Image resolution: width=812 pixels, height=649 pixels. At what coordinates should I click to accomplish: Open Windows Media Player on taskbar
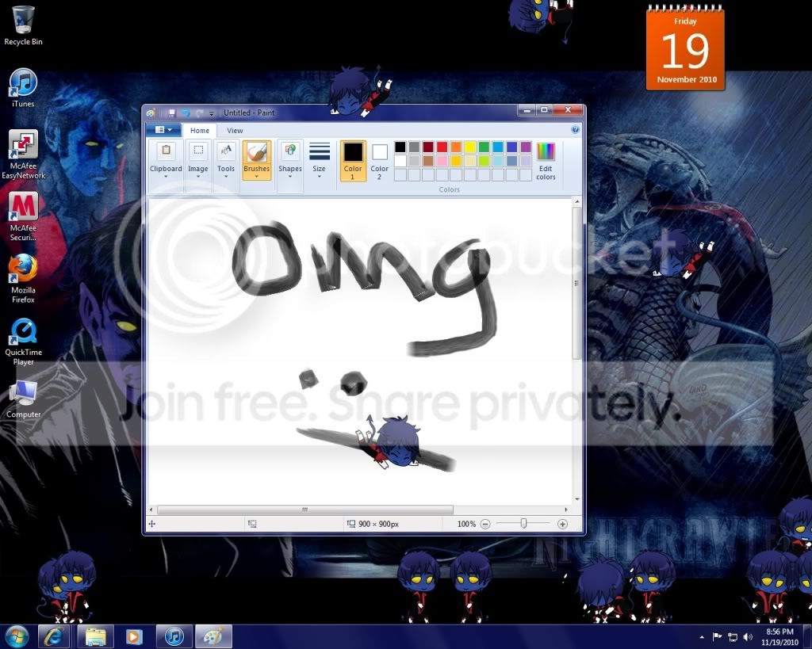(133, 636)
